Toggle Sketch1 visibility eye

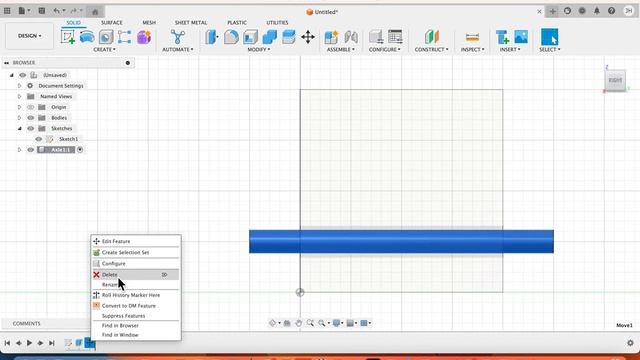[39, 139]
